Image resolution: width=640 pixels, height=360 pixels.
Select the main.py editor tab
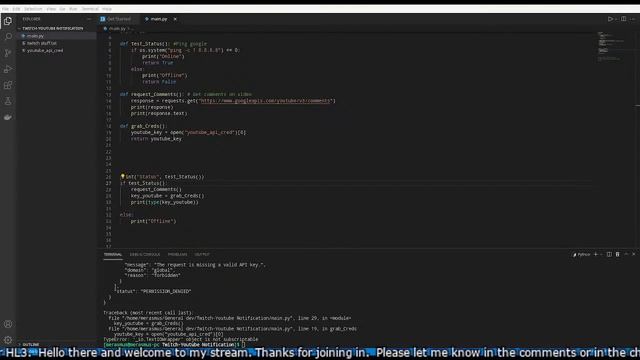tap(159, 19)
